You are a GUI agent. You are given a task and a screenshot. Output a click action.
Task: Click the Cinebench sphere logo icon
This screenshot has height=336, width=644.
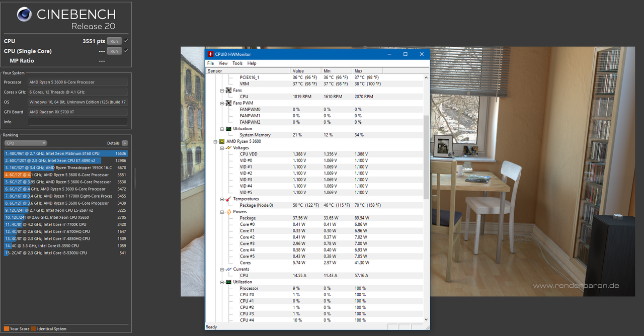point(25,15)
